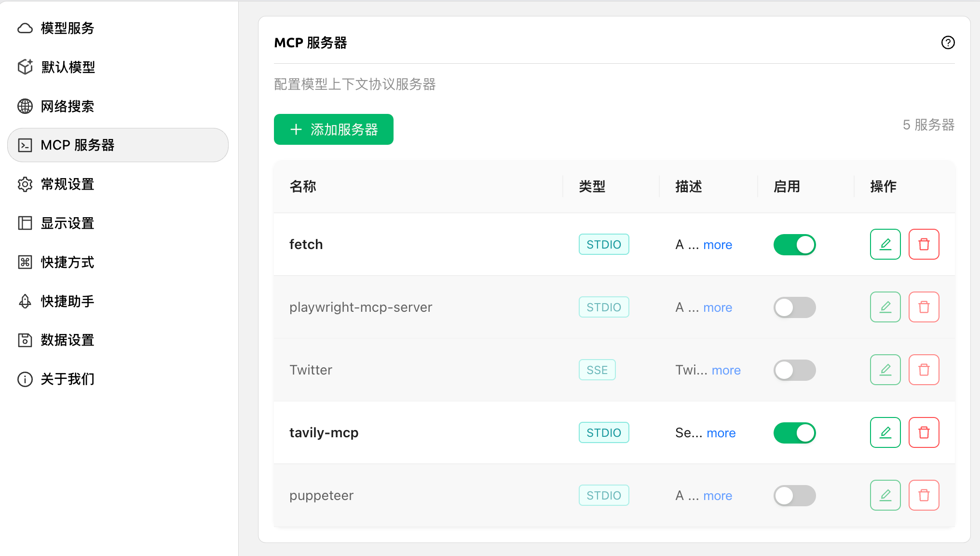Image resolution: width=980 pixels, height=556 pixels.
Task: Delete the Twitter server
Action: [924, 370]
